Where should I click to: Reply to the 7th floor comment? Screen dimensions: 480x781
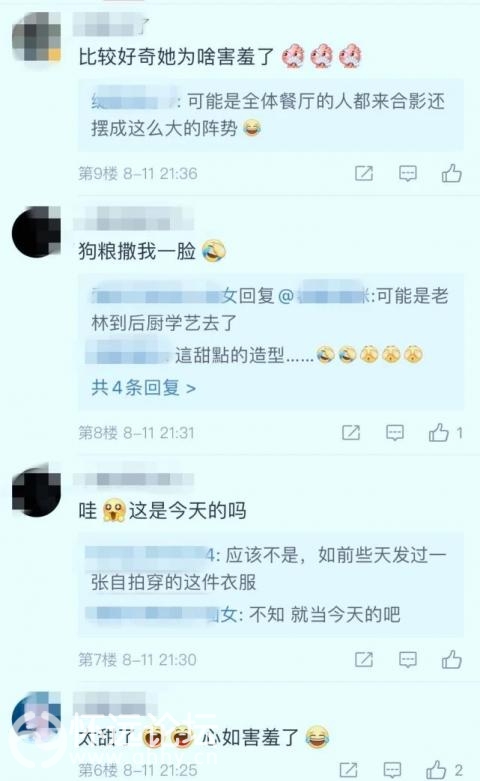click(408, 660)
